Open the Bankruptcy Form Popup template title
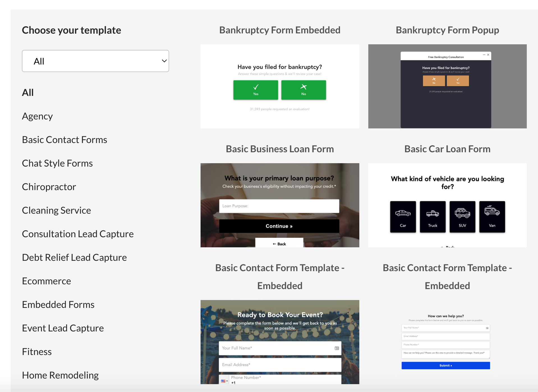The width and height of the screenshot is (538, 392). [447, 30]
